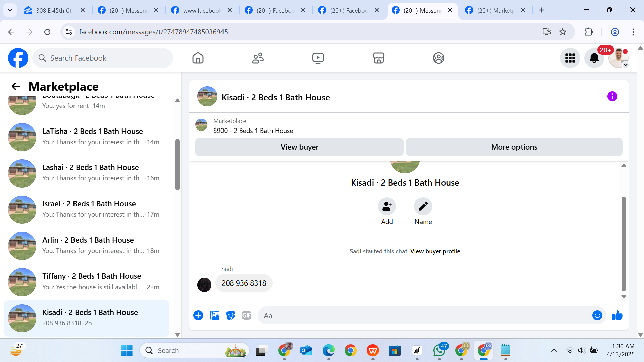Open LaTisha's chat conversation
Viewport: 644px width, 362px height.
click(87, 137)
